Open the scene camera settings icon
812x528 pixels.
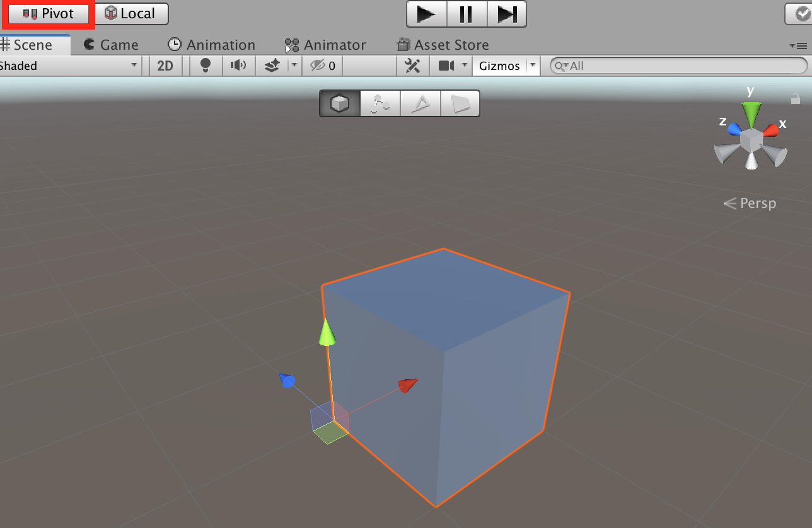point(446,66)
